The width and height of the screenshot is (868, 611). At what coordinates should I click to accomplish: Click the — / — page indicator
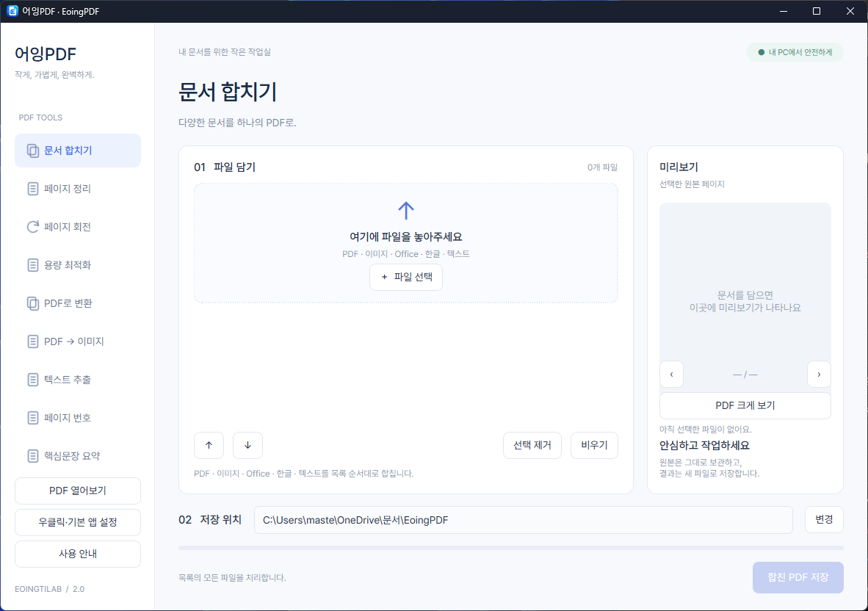(x=745, y=375)
